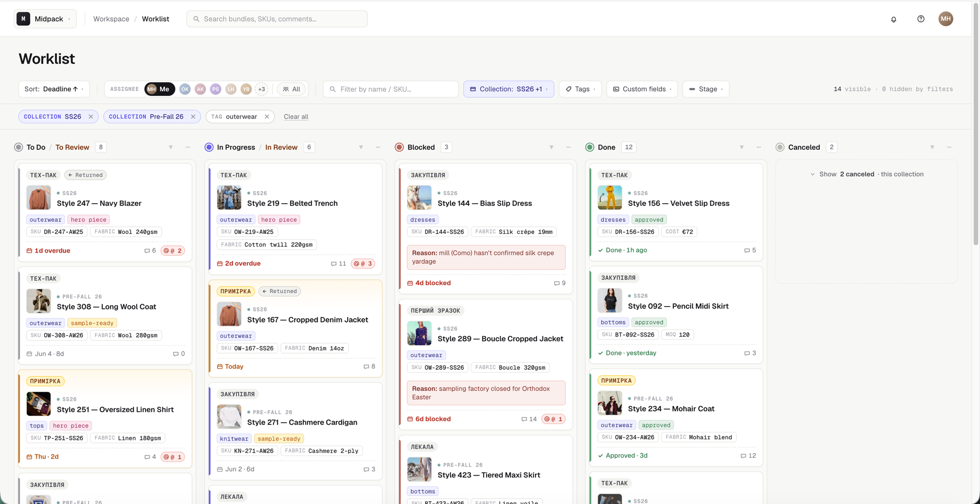Click the Midpack M logo icon
The image size is (980, 504).
click(23, 19)
